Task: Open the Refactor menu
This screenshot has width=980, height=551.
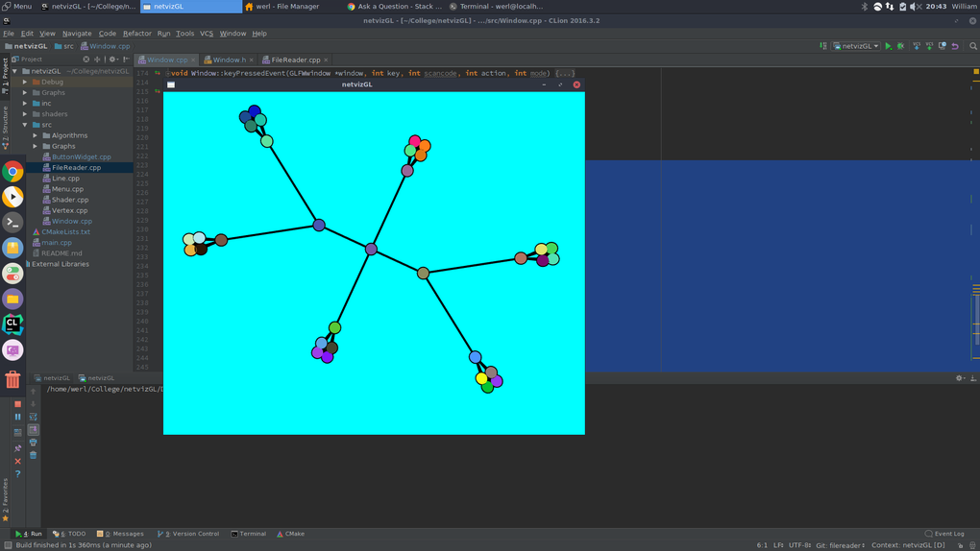Action: click(x=136, y=34)
